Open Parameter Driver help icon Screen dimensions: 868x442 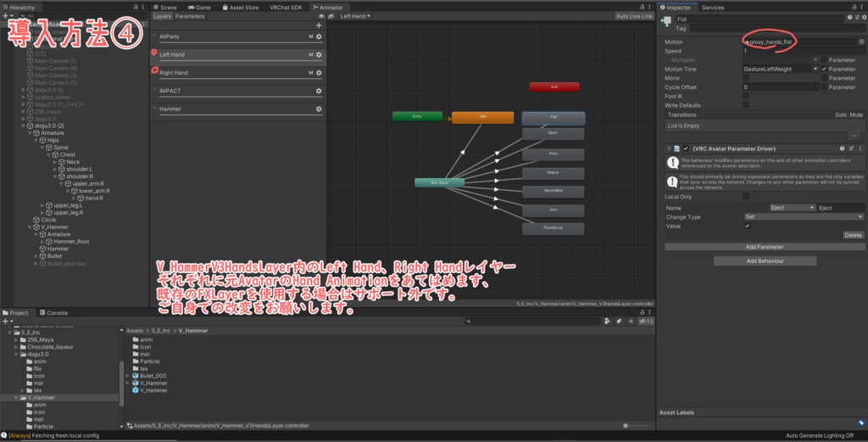click(x=842, y=148)
